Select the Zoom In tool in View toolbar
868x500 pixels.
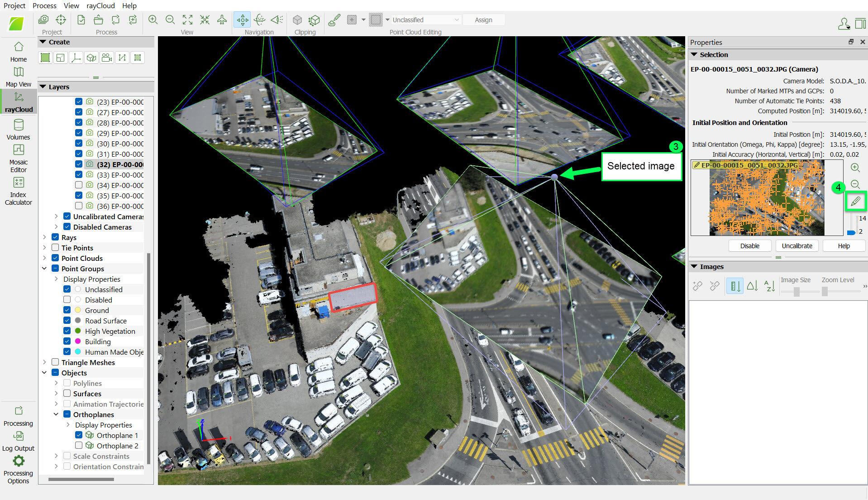[x=153, y=20]
